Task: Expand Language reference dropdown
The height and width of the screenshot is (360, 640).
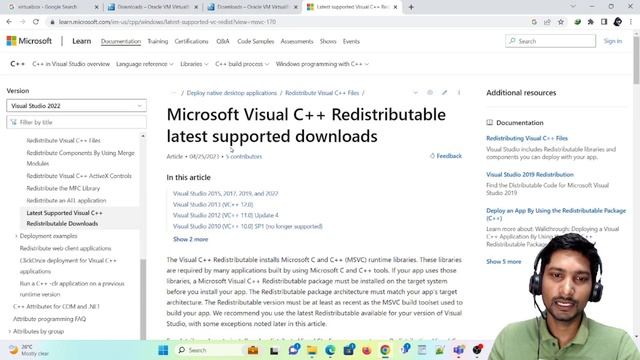Action: [144, 64]
